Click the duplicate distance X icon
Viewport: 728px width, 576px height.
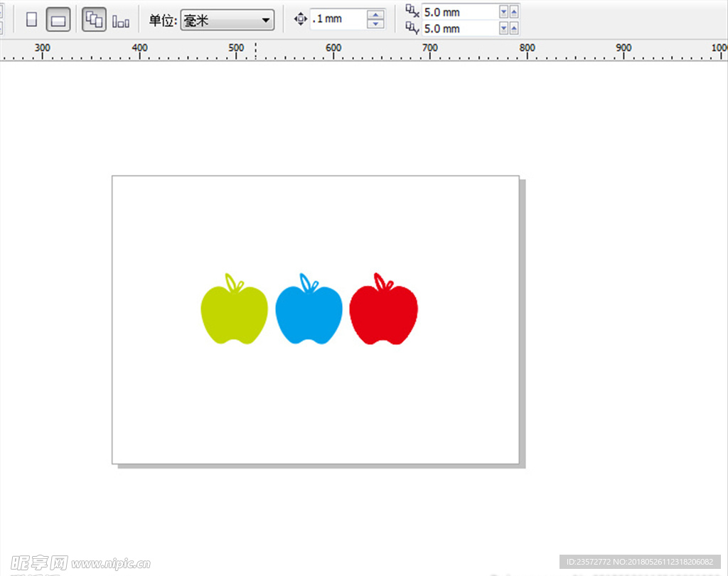point(412,11)
